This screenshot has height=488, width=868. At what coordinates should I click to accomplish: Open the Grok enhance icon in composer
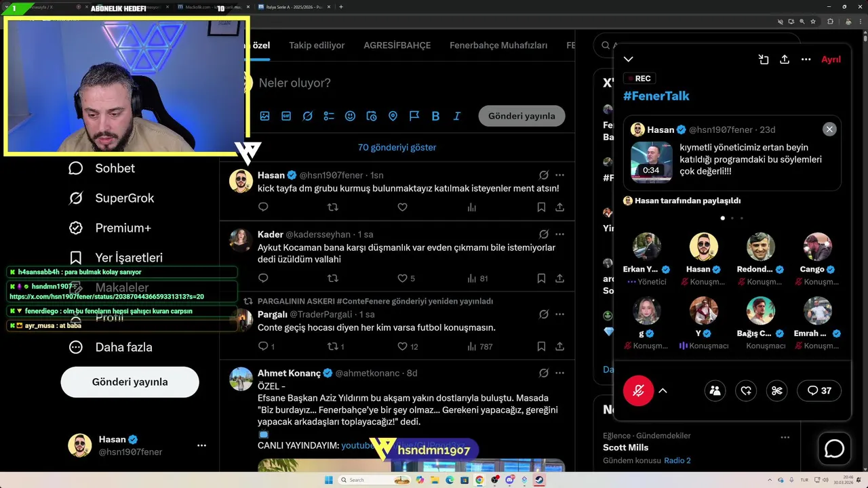tap(307, 116)
